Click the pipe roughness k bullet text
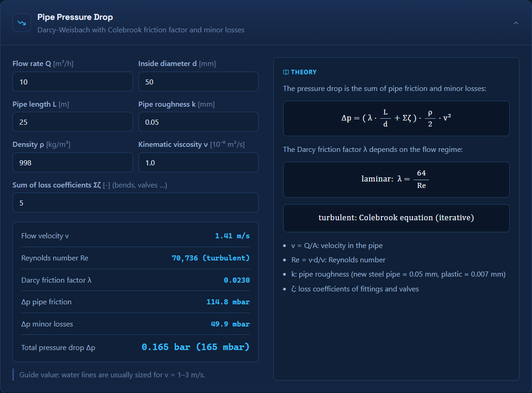This screenshot has width=532, height=393. coord(399,274)
